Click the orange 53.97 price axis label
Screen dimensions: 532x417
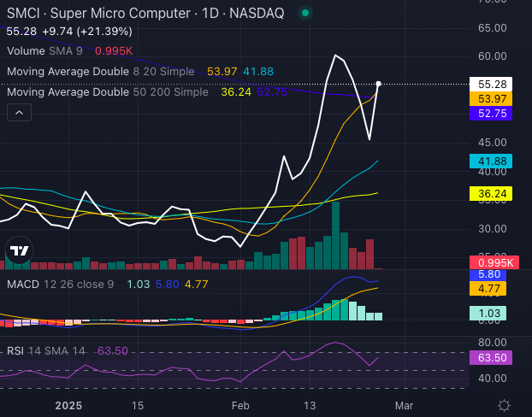[x=490, y=99]
